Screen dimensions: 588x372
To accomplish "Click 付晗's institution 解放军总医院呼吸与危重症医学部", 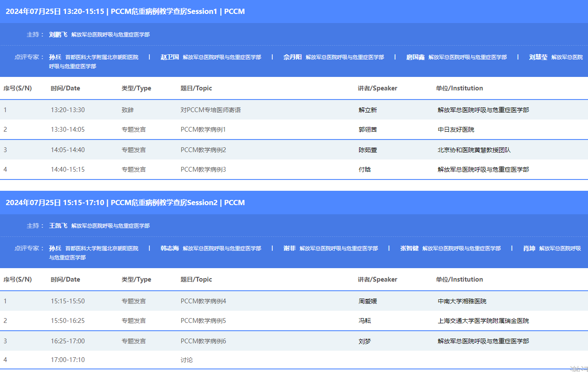I will (483, 169).
